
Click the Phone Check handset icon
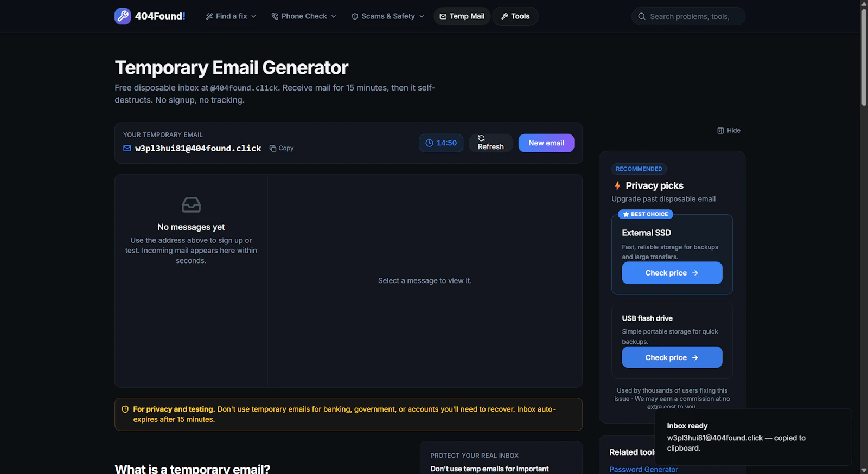coord(275,16)
